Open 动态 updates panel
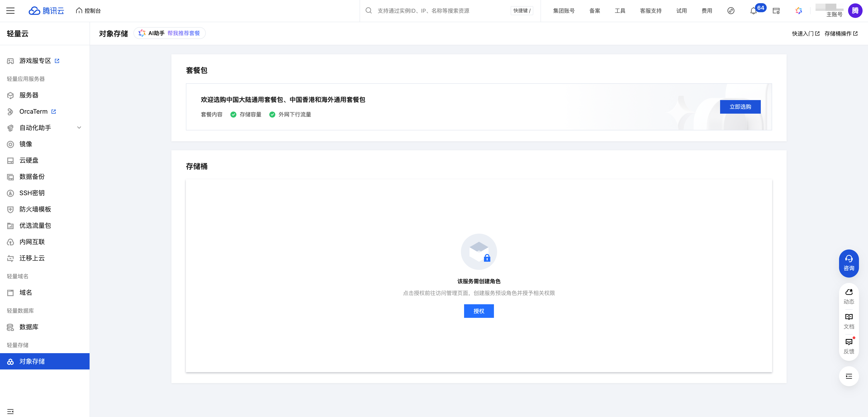This screenshot has height=417, width=868. coord(849,297)
